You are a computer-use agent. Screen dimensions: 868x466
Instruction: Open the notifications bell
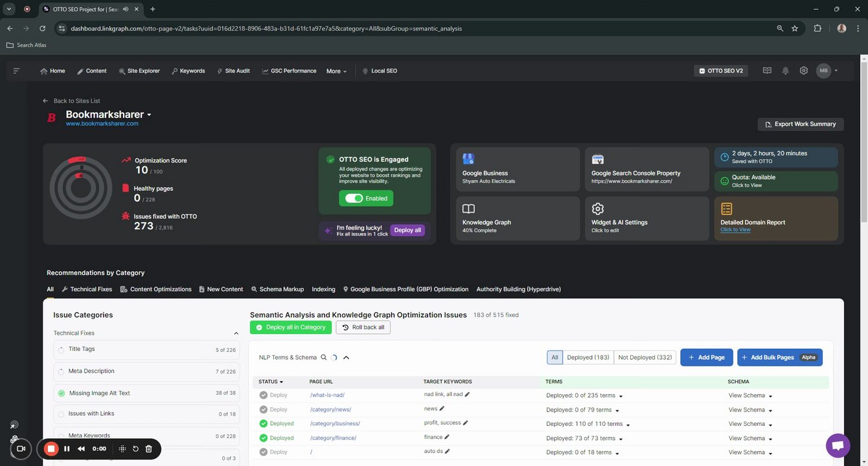tap(785, 71)
